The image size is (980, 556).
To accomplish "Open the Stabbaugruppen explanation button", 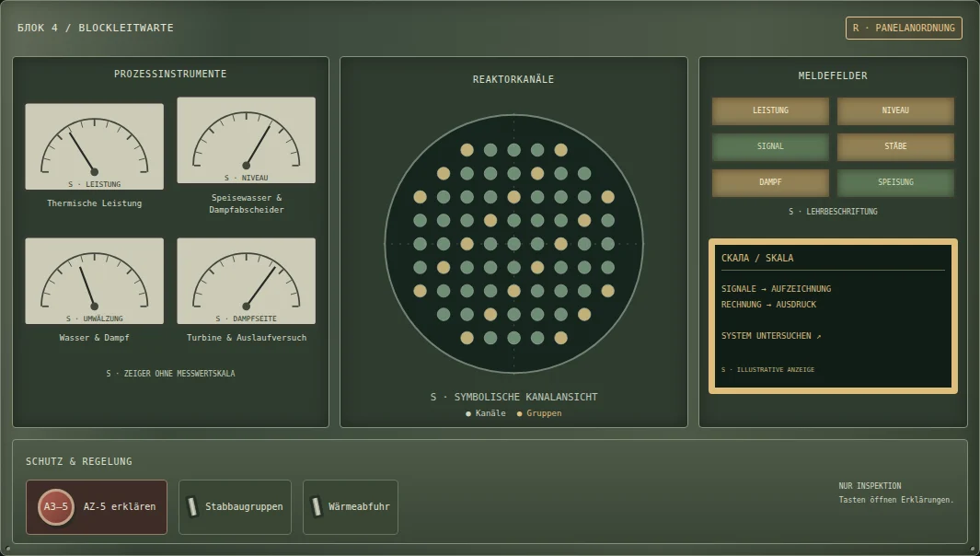I will [235, 507].
